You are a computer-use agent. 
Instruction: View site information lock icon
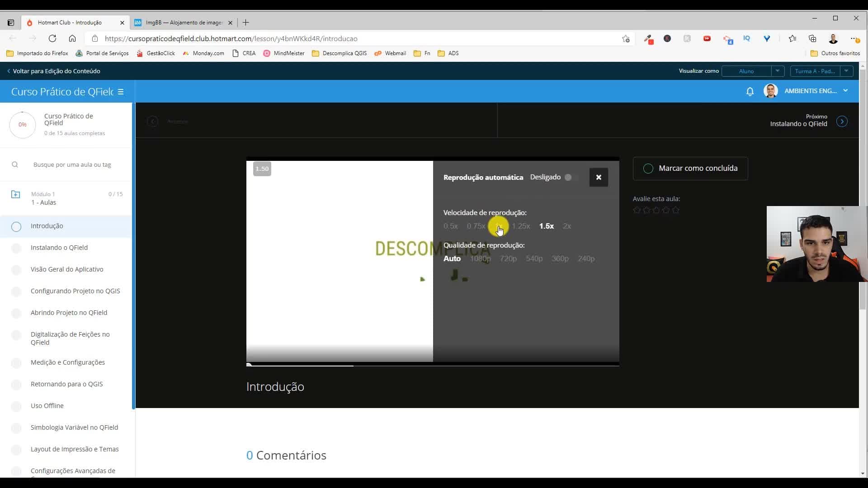94,38
